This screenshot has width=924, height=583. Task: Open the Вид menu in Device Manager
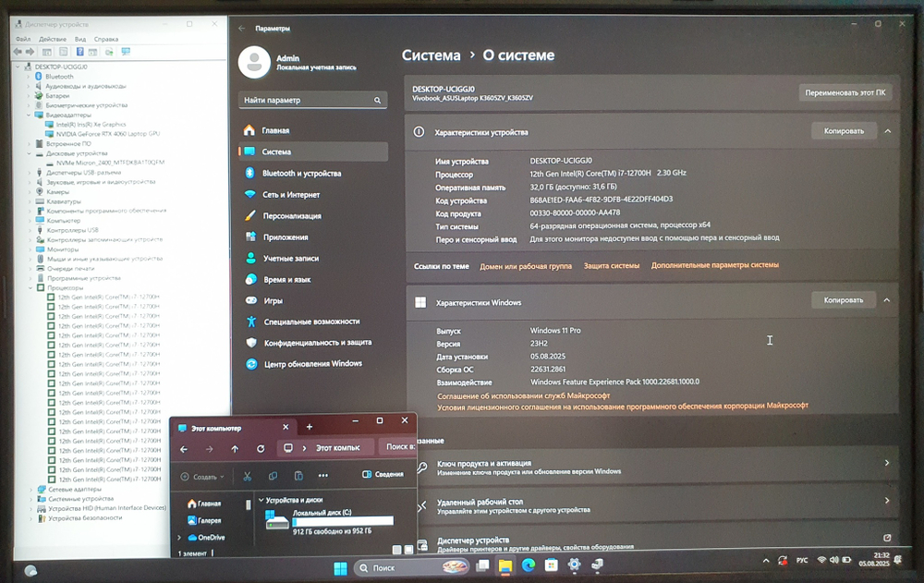click(x=79, y=39)
